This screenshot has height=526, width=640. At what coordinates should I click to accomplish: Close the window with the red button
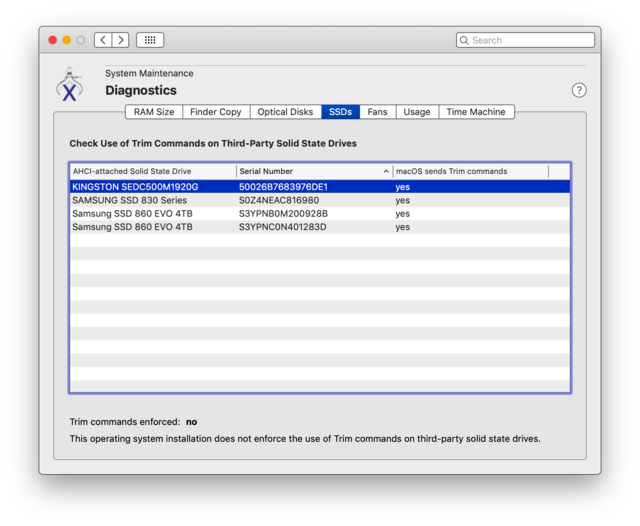[x=53, y=40]
